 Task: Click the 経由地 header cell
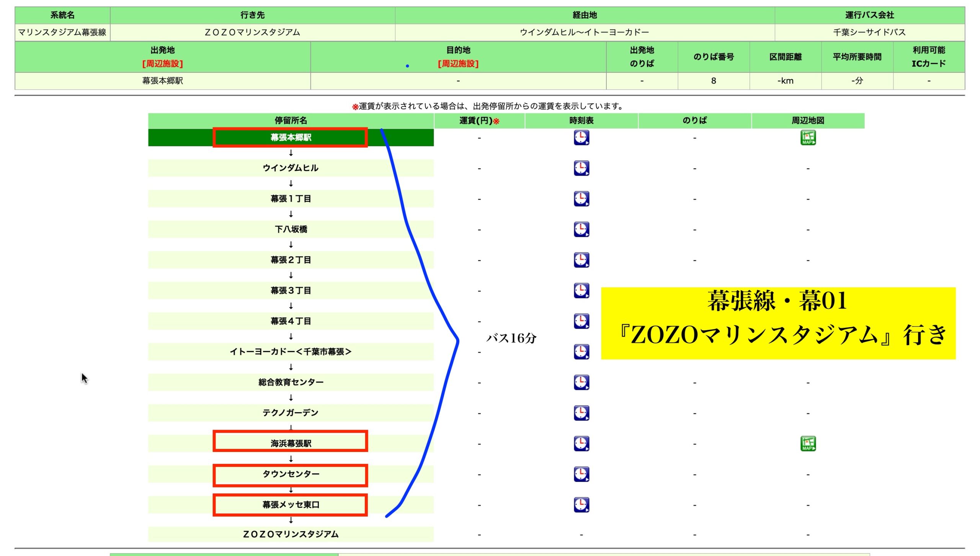click(x=585, y=15)
